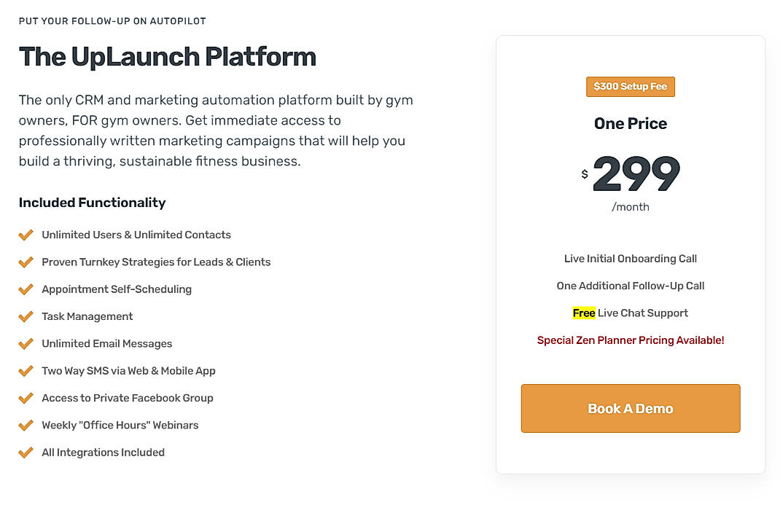
Task: Select the Appointment Self-Scheduling checkmark icon
Action: tap(26, 289)
